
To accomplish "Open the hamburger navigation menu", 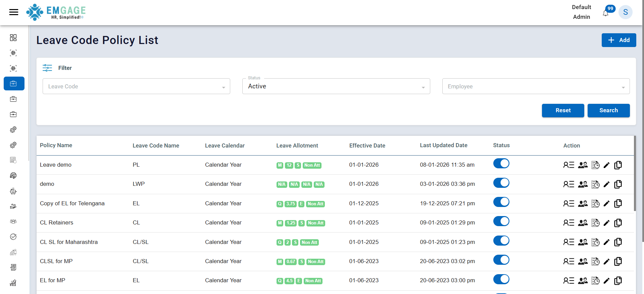I will click(14, 12).
